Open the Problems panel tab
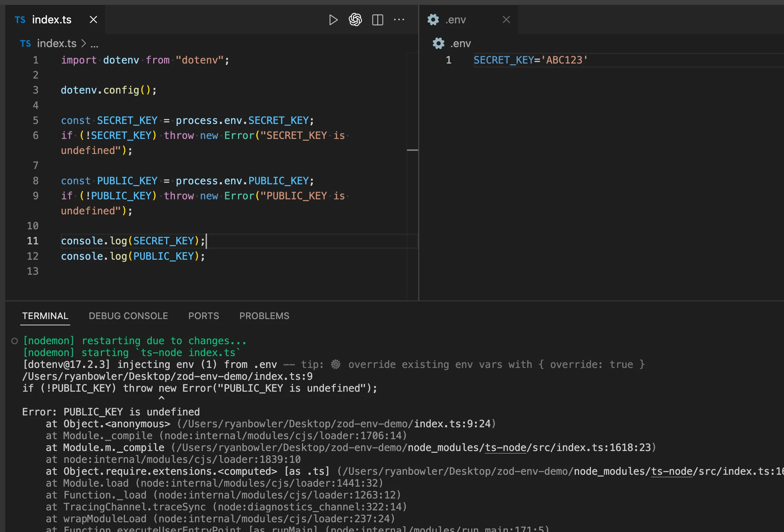 pos(264,316)
